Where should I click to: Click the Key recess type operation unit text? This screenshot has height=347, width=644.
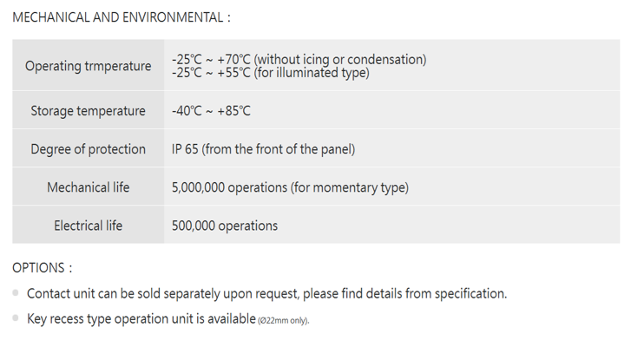click(x=141, y=318)
